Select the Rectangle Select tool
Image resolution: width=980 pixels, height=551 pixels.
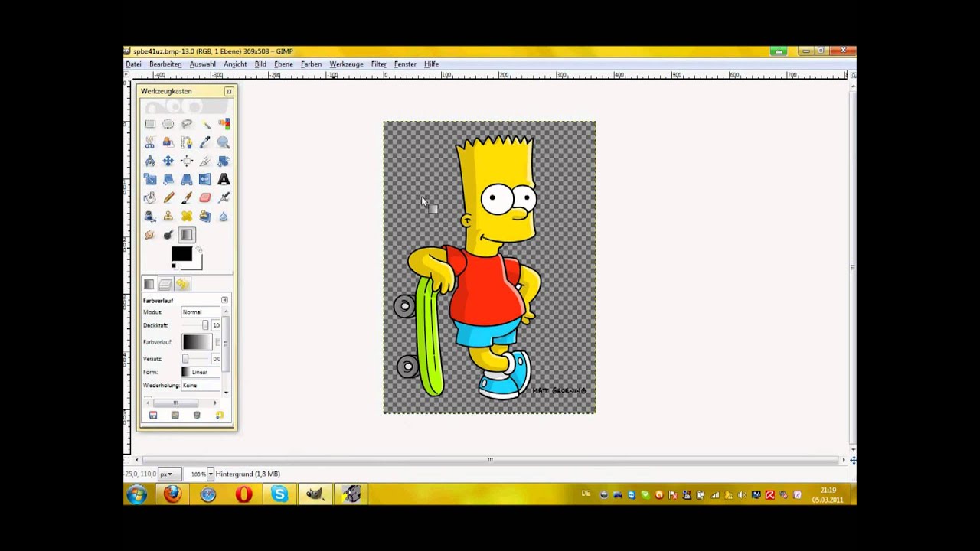coord(150,124)
